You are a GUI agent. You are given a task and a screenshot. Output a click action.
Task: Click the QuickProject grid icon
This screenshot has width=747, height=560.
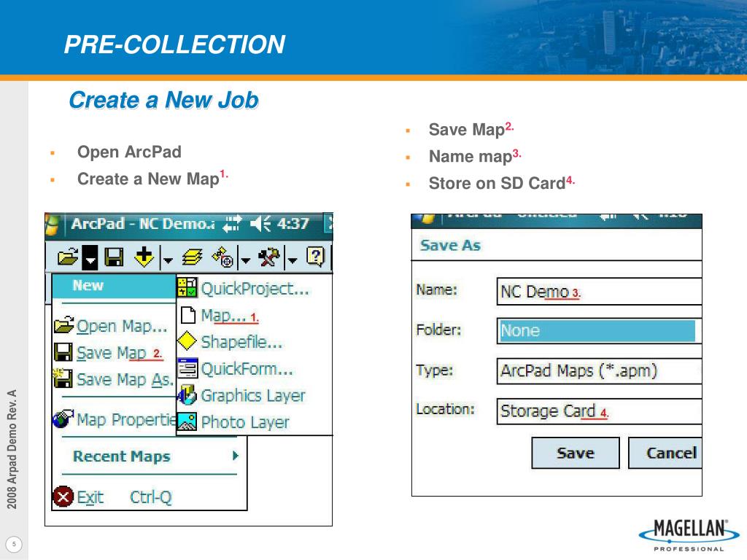click(187, 287)
